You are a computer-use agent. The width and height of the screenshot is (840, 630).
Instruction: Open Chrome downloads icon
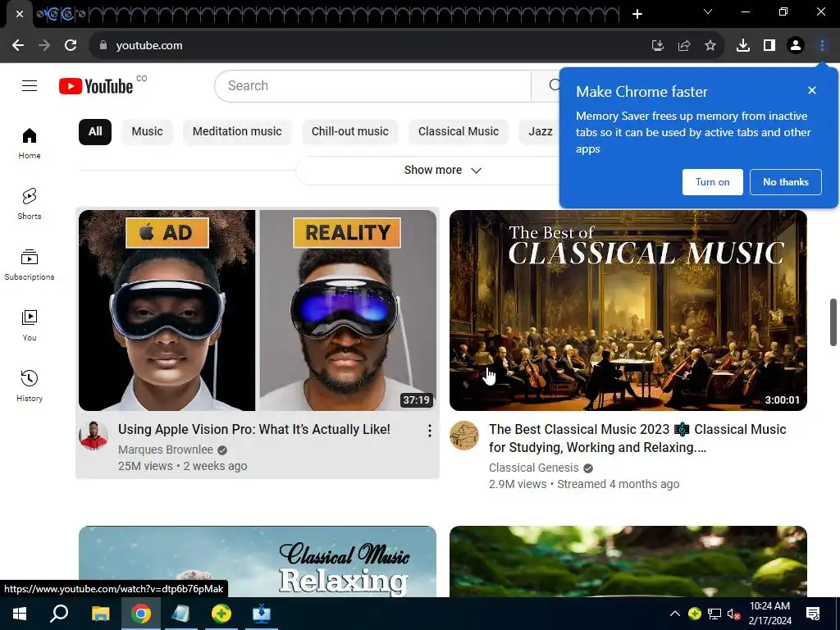coord(743,46)
